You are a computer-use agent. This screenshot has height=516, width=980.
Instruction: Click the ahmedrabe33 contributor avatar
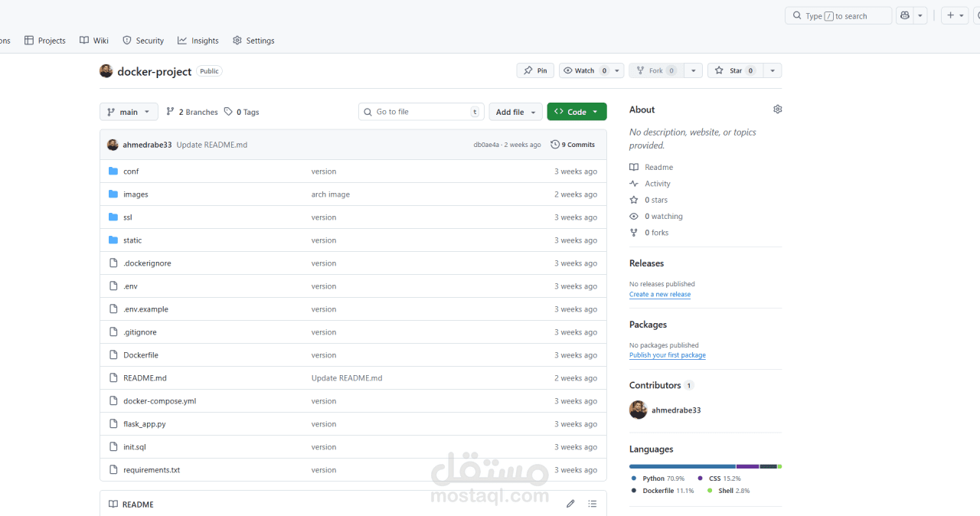[638, 410]
